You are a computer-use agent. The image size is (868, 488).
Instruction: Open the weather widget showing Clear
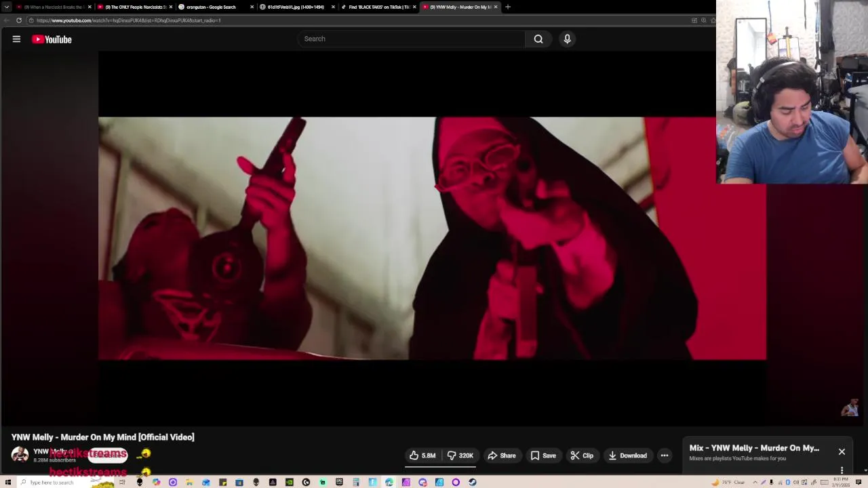point(728,482)
